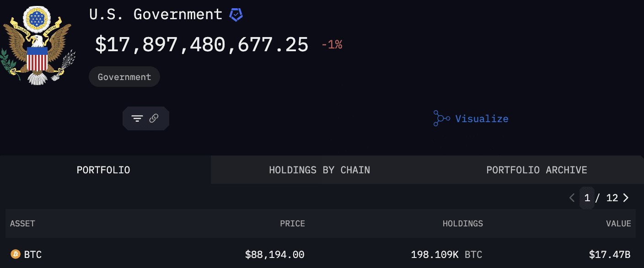The width and height of the screenshot is (644, 268).
Task: Click the U.S. Government entity title
Action: tap(156, 14)
